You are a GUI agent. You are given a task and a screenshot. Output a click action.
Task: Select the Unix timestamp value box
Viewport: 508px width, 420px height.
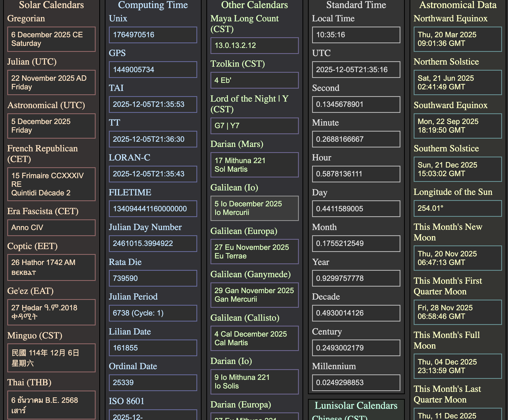point(153,35)
